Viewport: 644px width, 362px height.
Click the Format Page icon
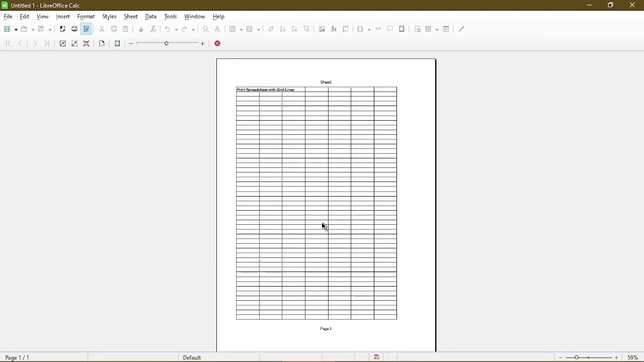coord(102,44)
